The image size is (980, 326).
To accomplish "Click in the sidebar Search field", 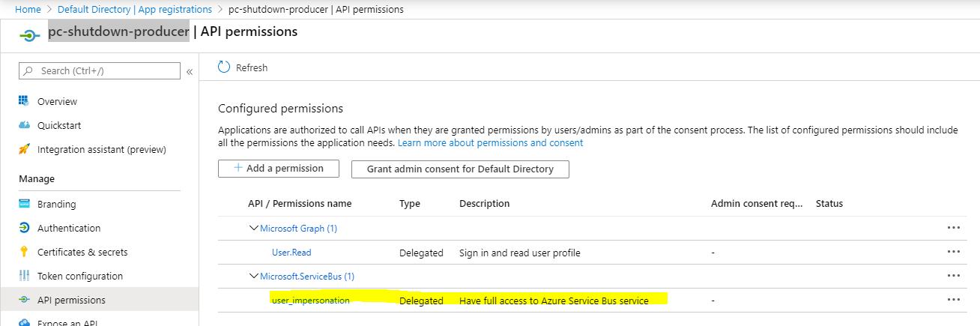I will click(x=105, y=70).
